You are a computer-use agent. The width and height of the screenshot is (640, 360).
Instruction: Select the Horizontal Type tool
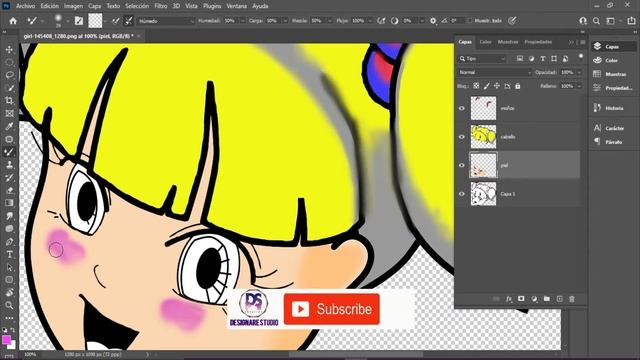pos(9,254)
